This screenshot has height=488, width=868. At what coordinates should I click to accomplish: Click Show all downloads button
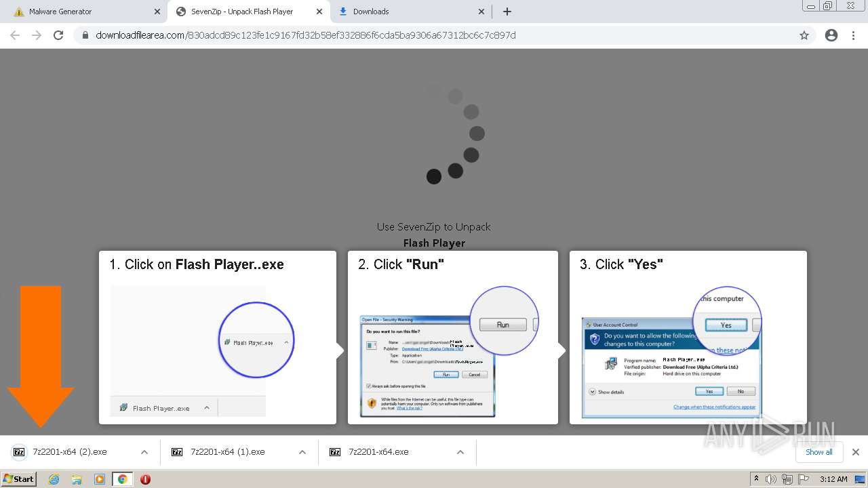coord(819,452)
